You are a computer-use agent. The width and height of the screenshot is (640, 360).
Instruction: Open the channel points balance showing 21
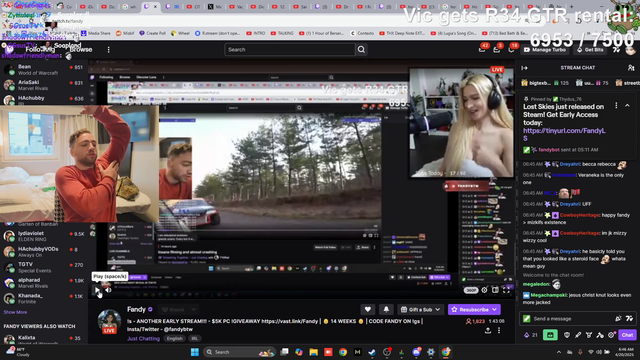[531, 335]
